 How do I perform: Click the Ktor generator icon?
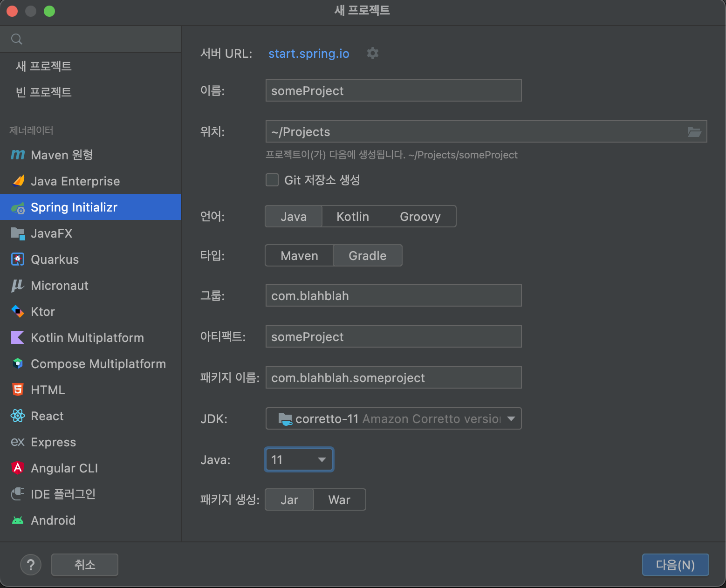pos(18,312)
